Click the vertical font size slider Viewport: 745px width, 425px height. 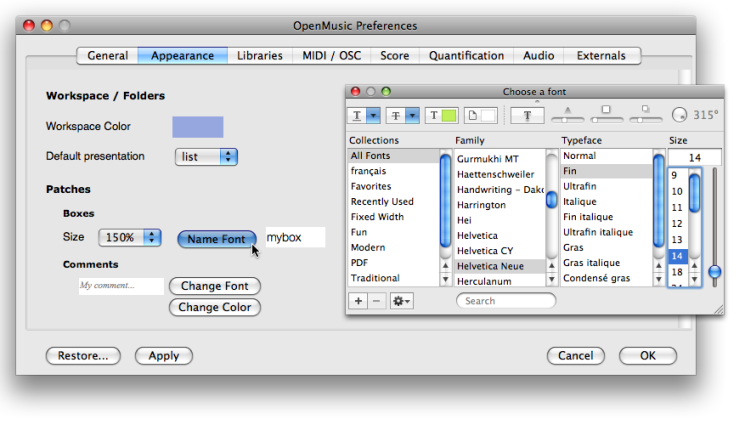[714, 230]
